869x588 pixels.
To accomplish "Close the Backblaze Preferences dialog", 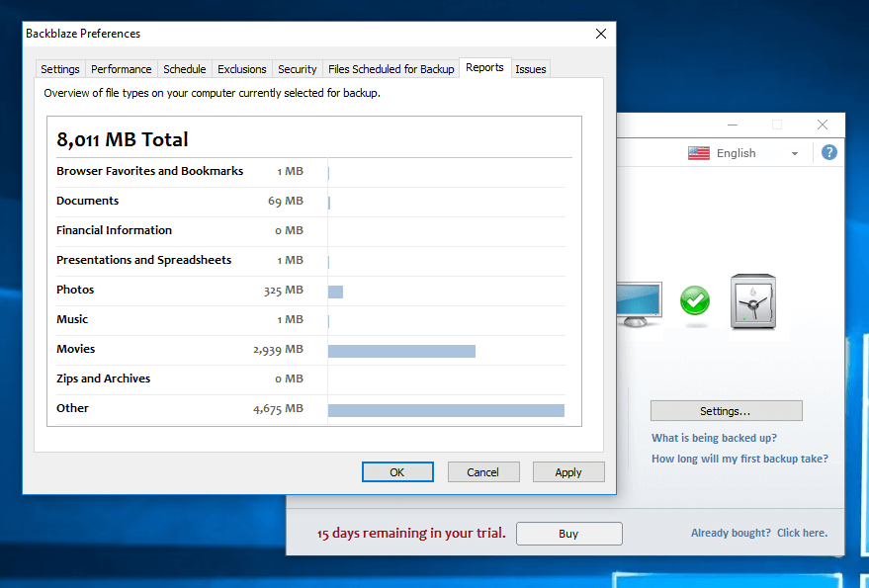I will point(600,34).
